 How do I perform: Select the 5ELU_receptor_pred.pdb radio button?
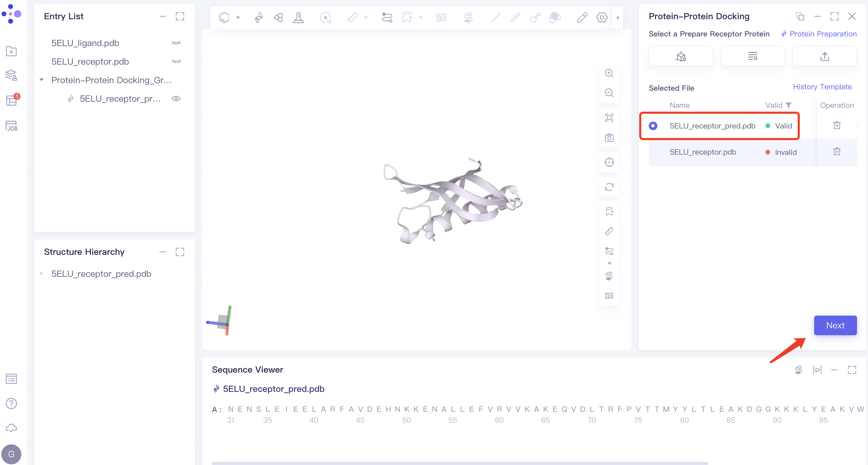tap(653, 126)
